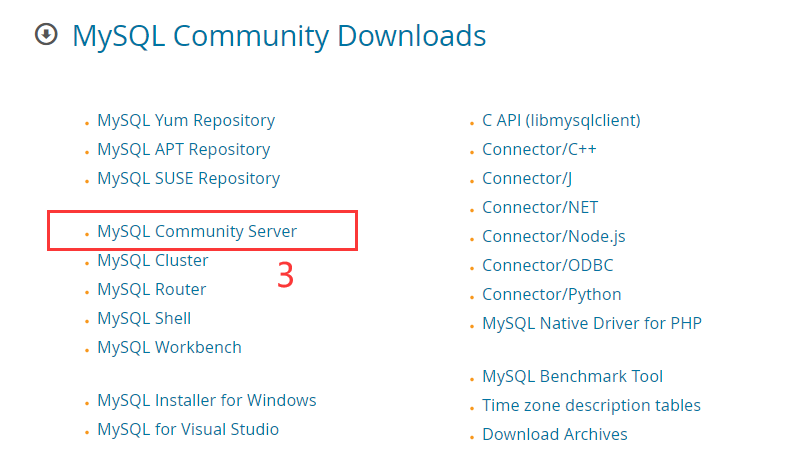Open MySQL Benchmark Tool link
This screenshot has height=462, width=787.
573,377
